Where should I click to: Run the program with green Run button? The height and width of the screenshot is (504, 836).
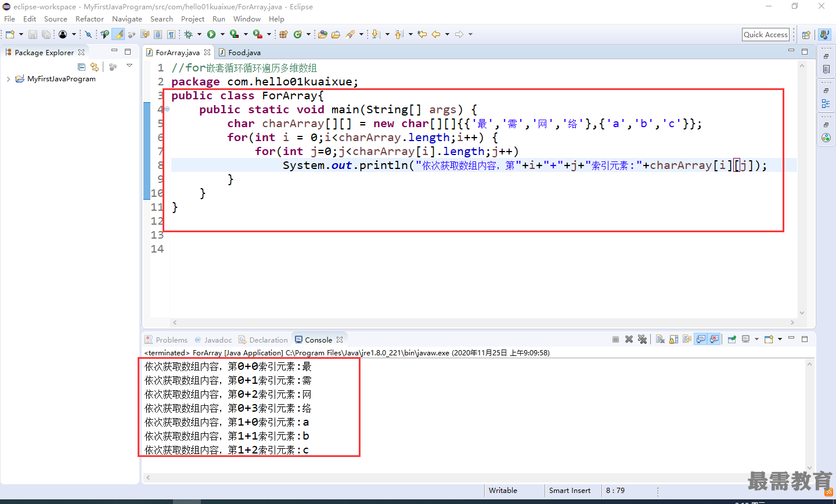pyautogui.click(x=211, y=34)
